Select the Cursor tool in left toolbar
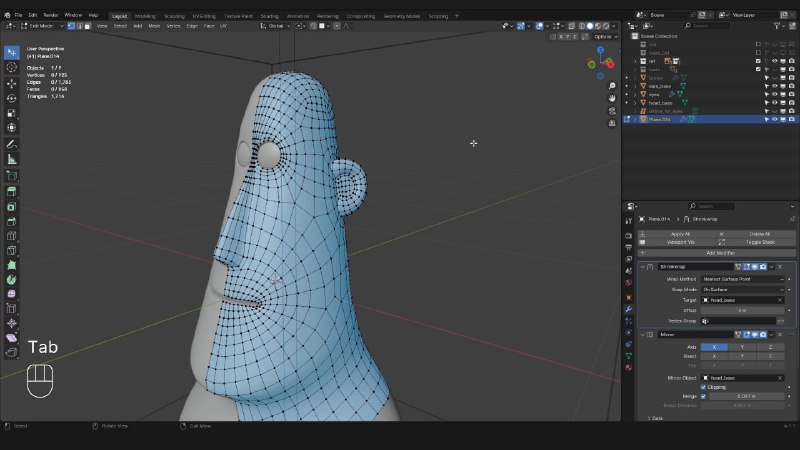 click(x=12, y=67)
